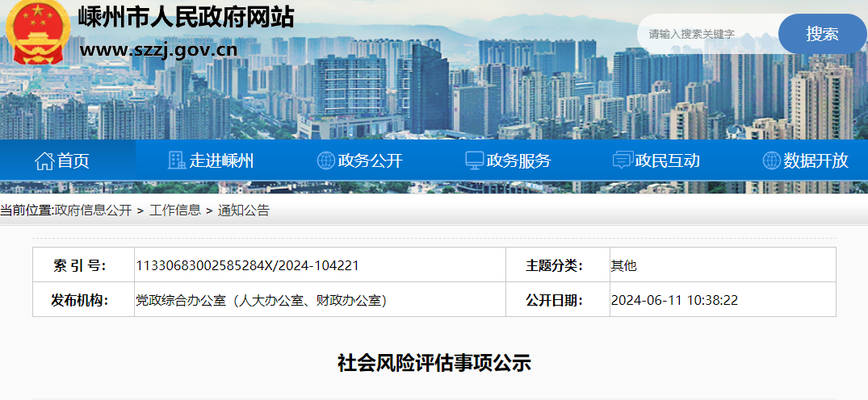The height and width of the screenshot is (400, 868).
Task: Select the publishing agency 党政综合办公室 text
Action: coord(262,301)
